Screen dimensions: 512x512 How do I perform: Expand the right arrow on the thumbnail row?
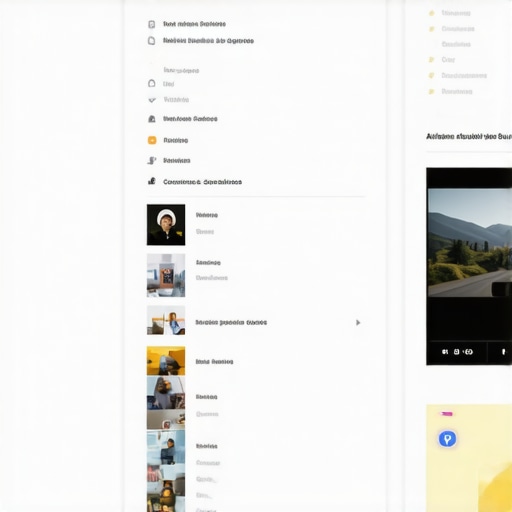[x=358, y=322]
